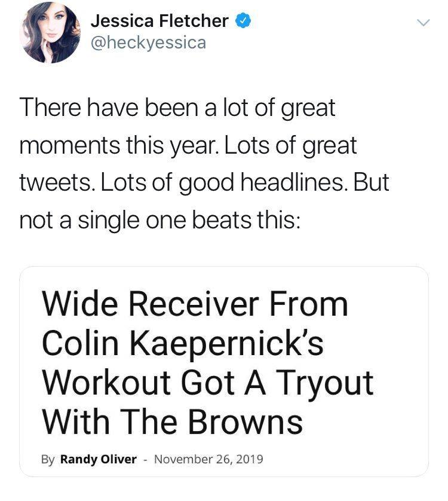Click the tweet line "There have been a lot of great"

177,108
